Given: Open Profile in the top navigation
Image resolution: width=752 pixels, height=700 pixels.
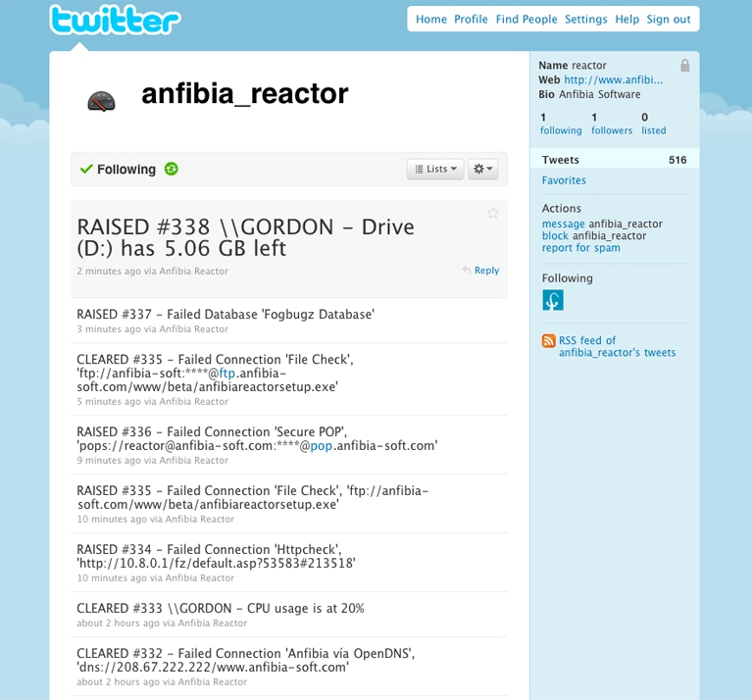Looking at the screenshot, I should 471,20.
